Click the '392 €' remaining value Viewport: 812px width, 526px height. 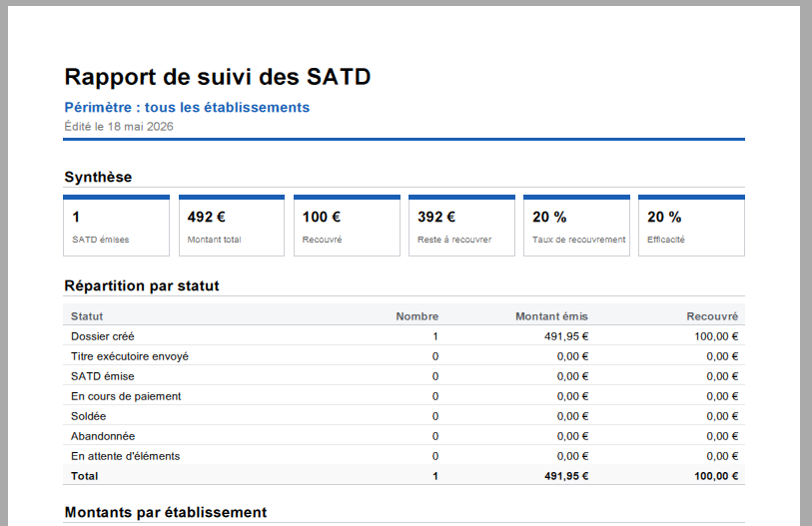(x=436, y=217)
